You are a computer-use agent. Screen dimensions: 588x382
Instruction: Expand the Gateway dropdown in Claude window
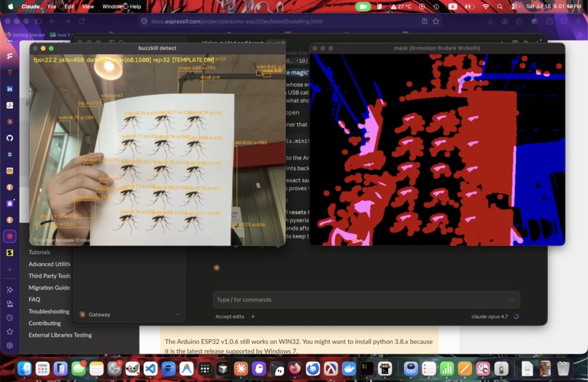[129, 314]
